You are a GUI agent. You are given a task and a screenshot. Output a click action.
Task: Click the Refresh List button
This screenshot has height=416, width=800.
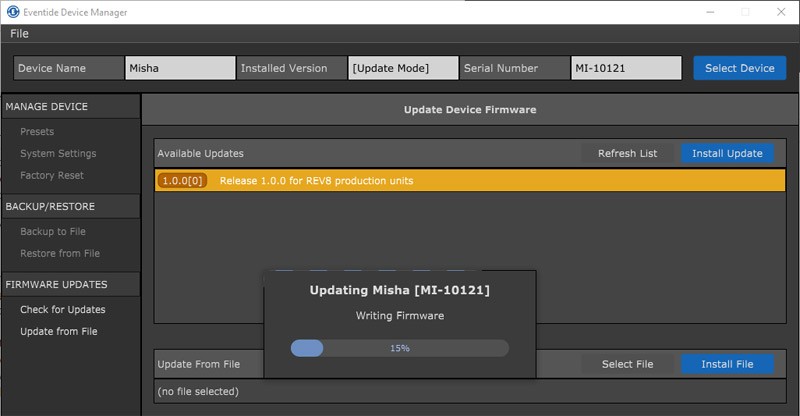(628, 153)
